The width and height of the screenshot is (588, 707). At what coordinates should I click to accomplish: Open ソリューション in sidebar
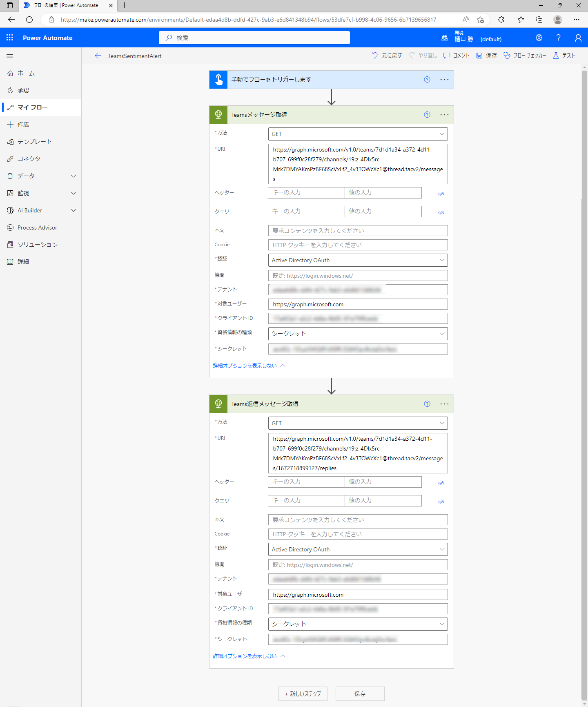pos(41,245)
